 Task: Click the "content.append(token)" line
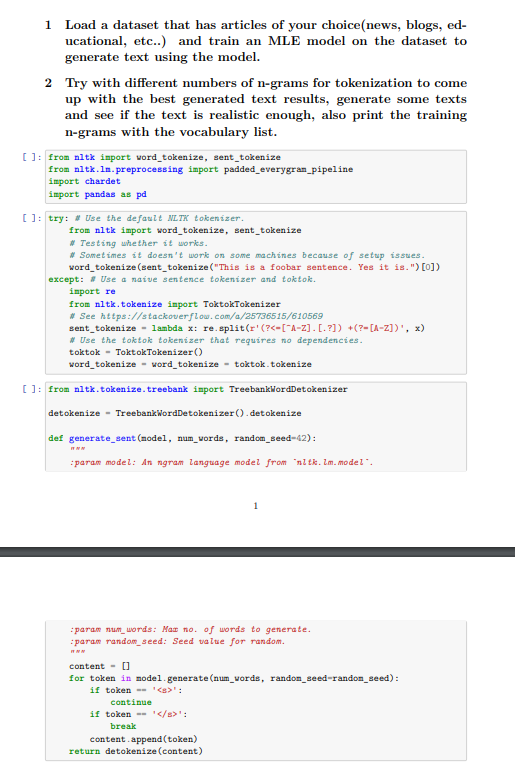point(143,739)
